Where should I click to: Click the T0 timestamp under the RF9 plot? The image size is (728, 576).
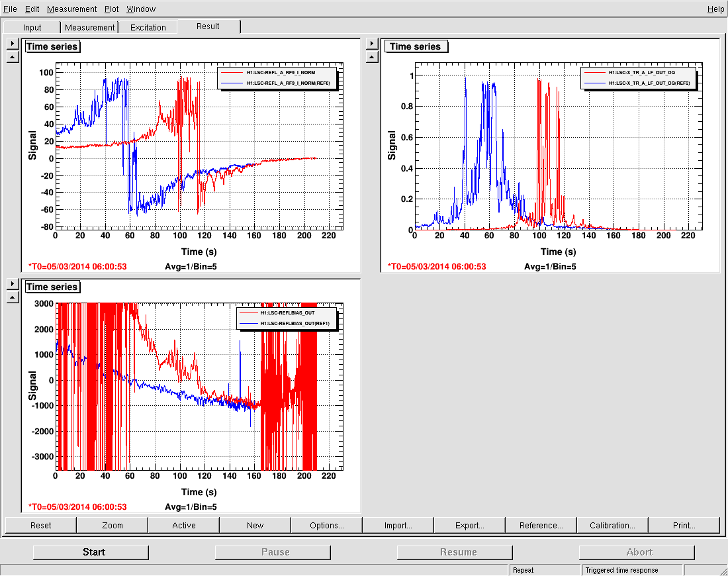pos(77,267)
